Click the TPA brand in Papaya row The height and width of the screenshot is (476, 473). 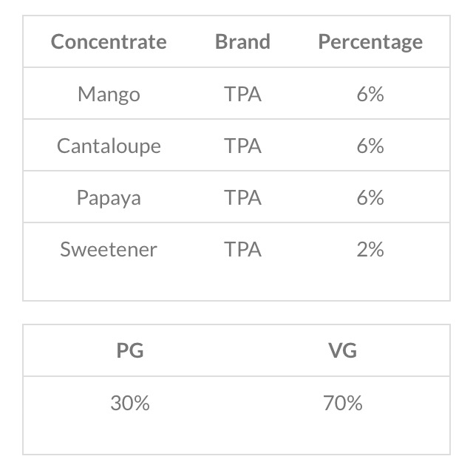242,197
